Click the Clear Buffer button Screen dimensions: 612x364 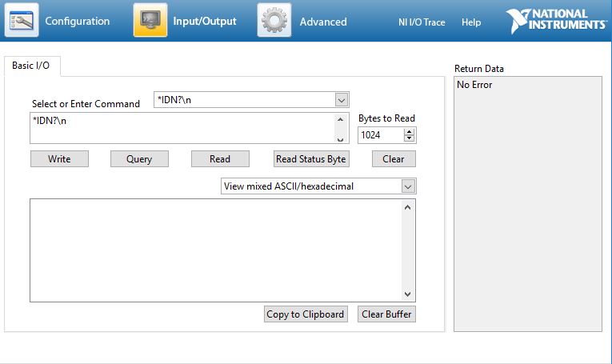[x=386, y=314]
